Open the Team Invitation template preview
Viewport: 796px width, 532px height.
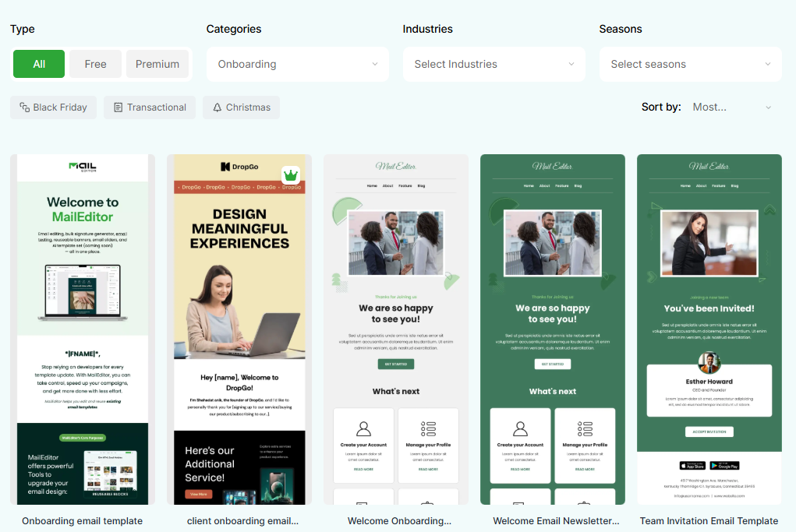709,329
